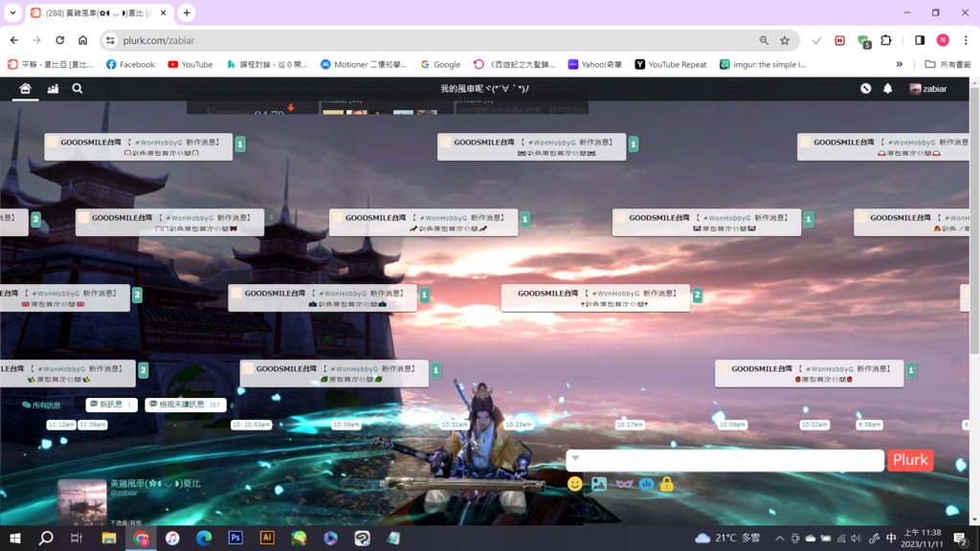Expand the qualifier dropdown in plurk box
980x551 pixels.
coord(575,458)
